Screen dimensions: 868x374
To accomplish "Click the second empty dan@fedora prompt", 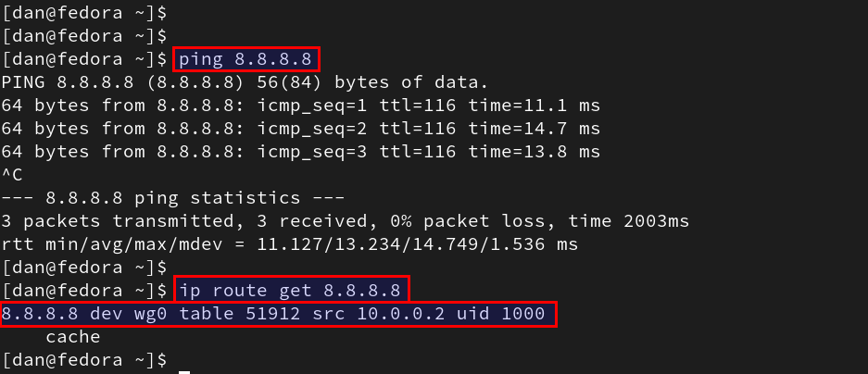I will (x=84, y=36).
